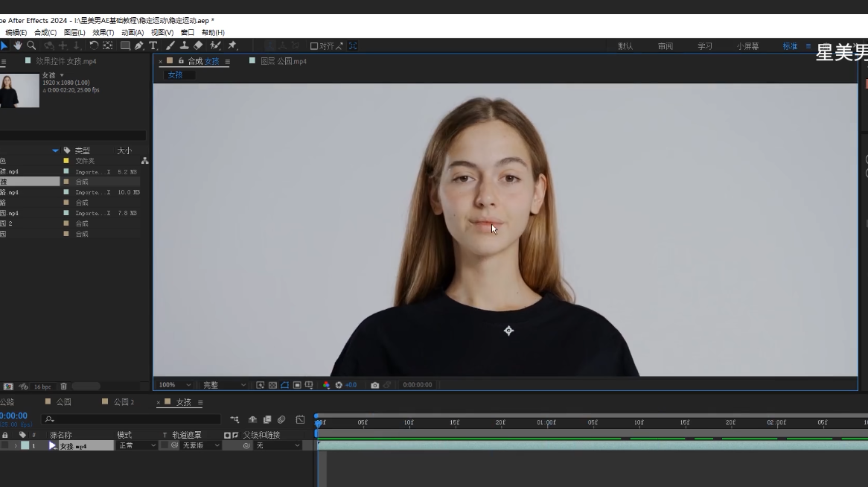The height and width of the screenshot is (487, 868).
Task: Toggle the lock switch for 女孩.mp4 layer
Action: (5, 445)
